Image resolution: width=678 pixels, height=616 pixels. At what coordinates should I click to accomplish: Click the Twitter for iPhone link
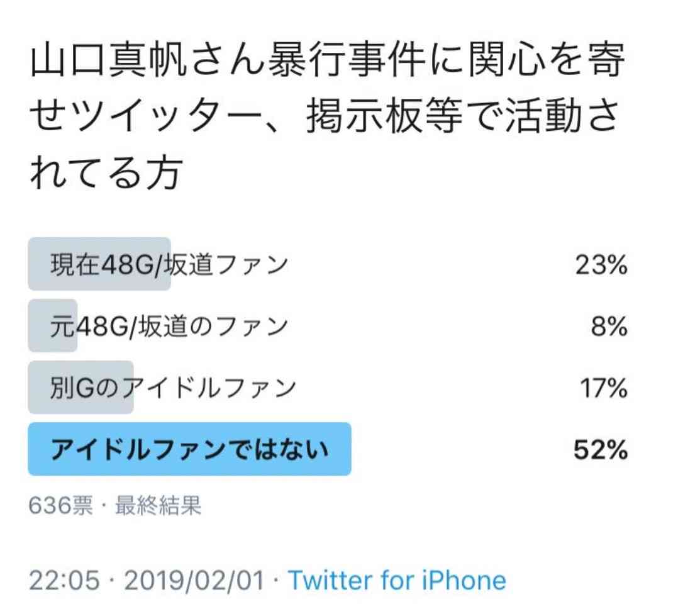coord(397,580)
